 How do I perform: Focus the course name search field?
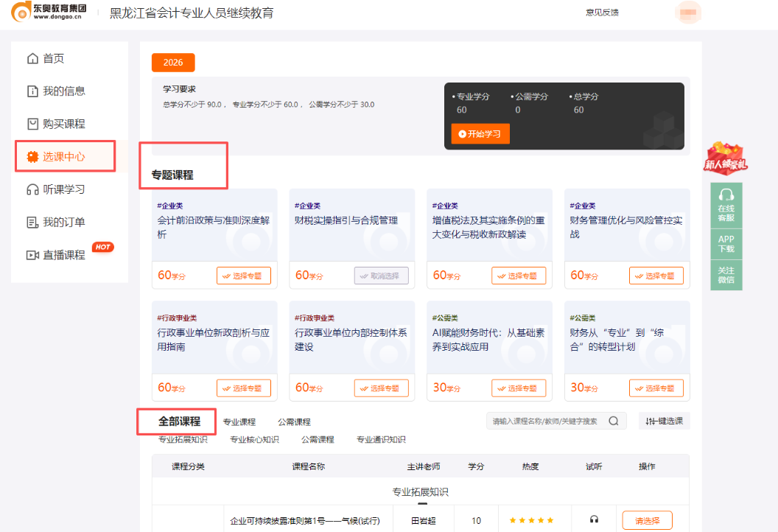click(x=546, y=421)
